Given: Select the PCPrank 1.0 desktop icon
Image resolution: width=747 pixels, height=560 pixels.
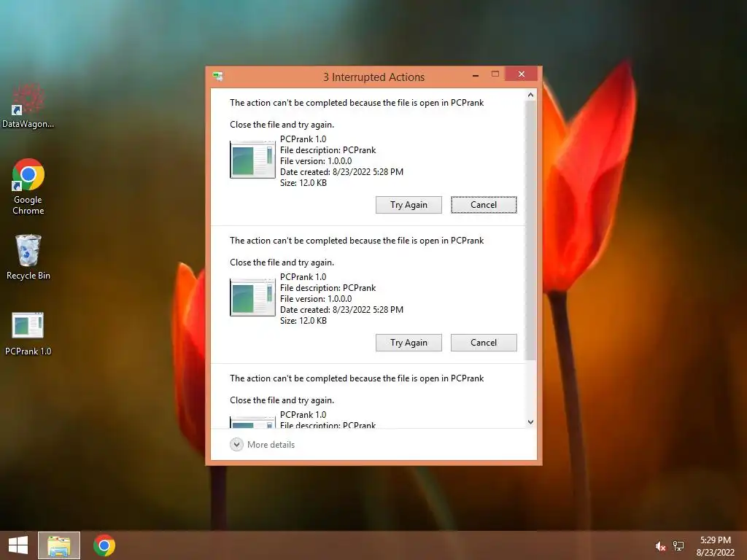Looking at the screenshot, I should [x=28, y=333].
